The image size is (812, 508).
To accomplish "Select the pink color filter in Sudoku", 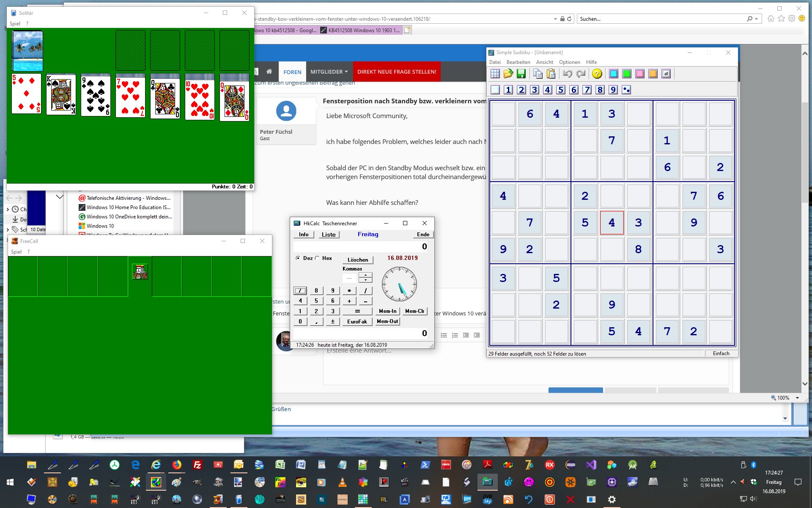I will 640,74.
